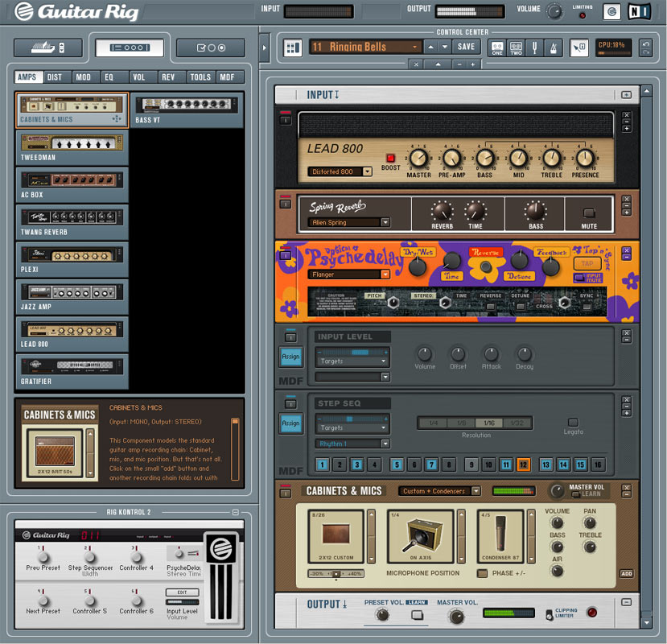667x644 pixels.
Task: Switch to the AMPS tab
Action: click(27, 77)
